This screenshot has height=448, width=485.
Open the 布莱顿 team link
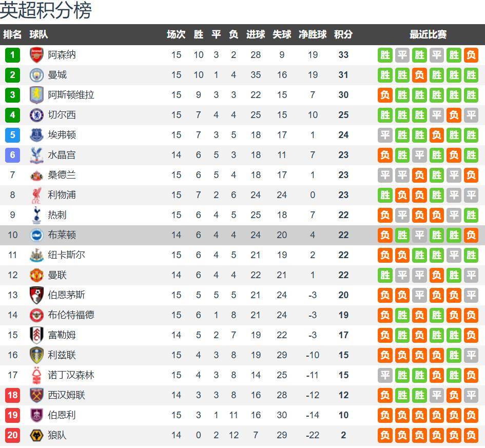62,235
